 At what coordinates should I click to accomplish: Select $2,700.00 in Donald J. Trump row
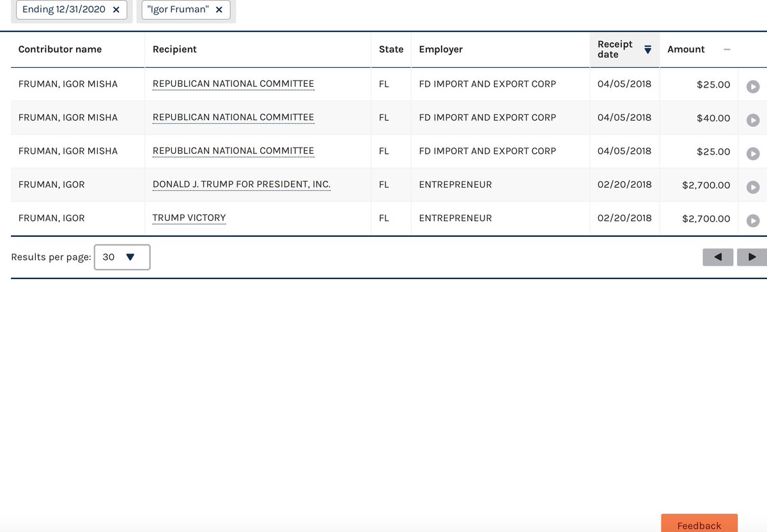(x=706, y=185)
